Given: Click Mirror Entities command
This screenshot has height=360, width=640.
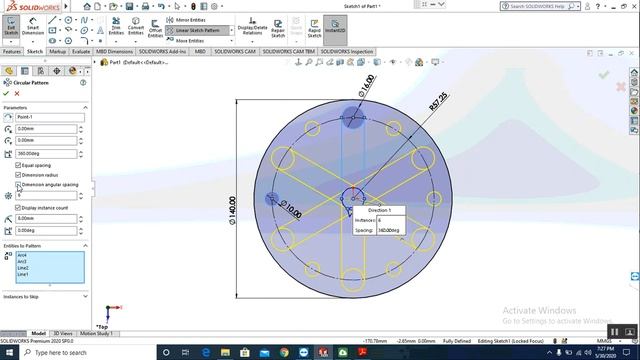Looking at the screenshot, I should click(x=186, y=20).
